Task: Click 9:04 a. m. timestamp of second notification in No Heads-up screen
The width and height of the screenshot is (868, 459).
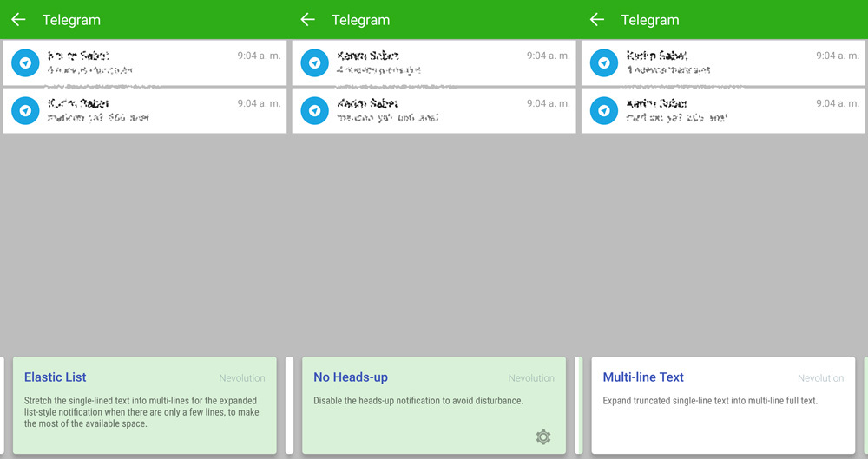Action: (x=548, y=103)
